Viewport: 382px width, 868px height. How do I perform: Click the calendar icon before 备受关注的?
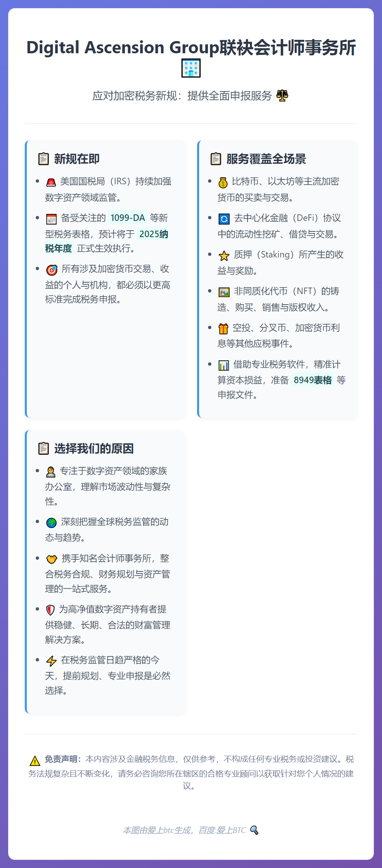coord(51,219)
